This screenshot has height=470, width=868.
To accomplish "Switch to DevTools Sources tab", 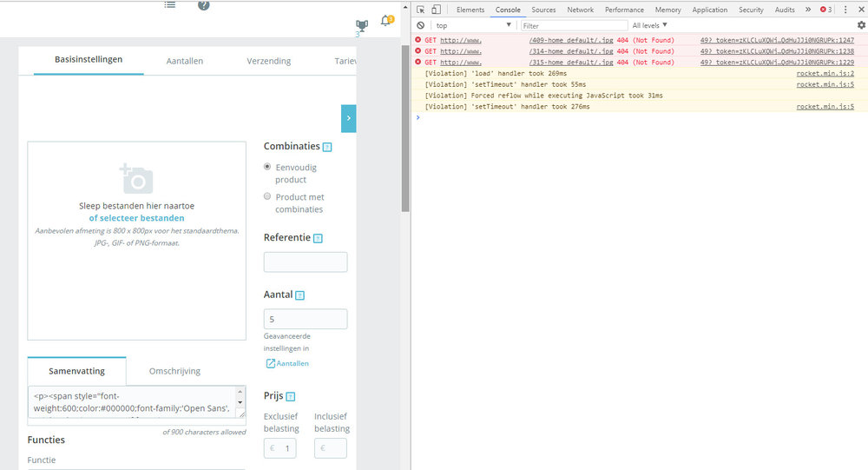I will pos(543,10).
